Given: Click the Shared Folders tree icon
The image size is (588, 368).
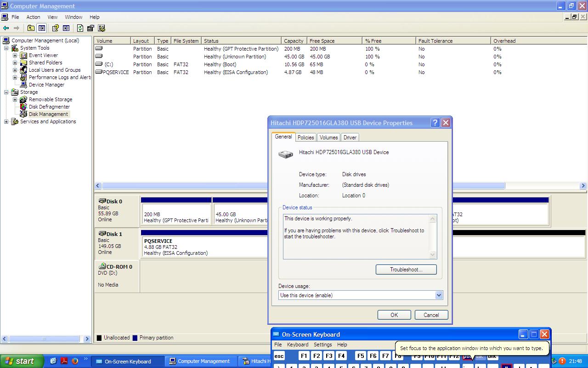Looking at the screenshot, I should click(23, 63).
